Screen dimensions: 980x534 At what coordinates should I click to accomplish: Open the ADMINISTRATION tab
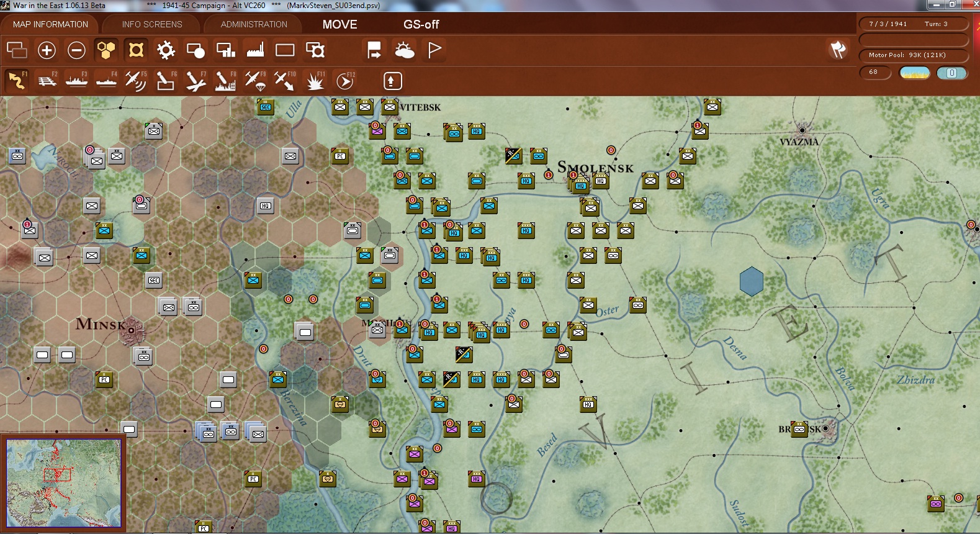(254, 24)
